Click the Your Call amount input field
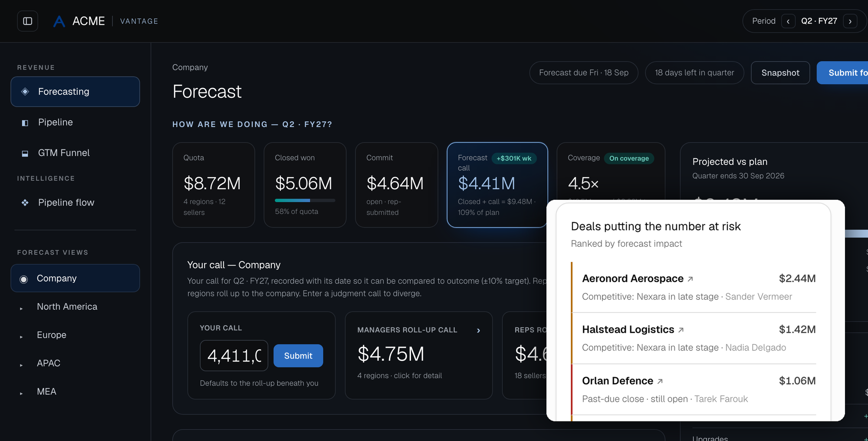Image resolution: width=868 pixels, height=441 pixels. (x=234, y=356)
